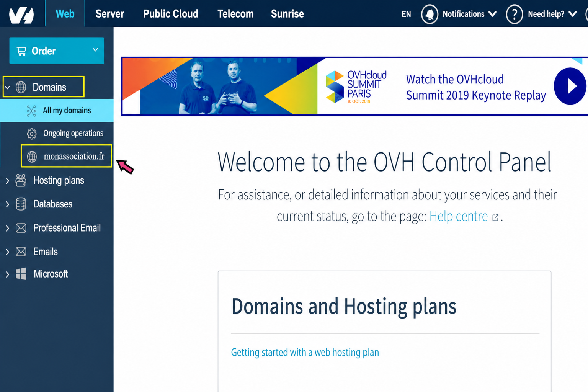The width and height of the screenshot is (588, 392).
Task: Select All my domains in sidebar
Action: pos(57,110)
